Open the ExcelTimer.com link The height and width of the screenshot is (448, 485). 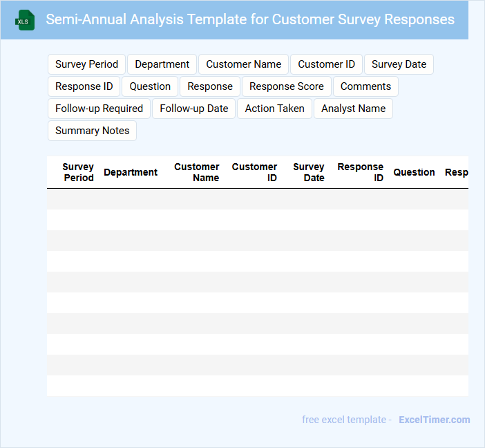[x=434, y=420]
